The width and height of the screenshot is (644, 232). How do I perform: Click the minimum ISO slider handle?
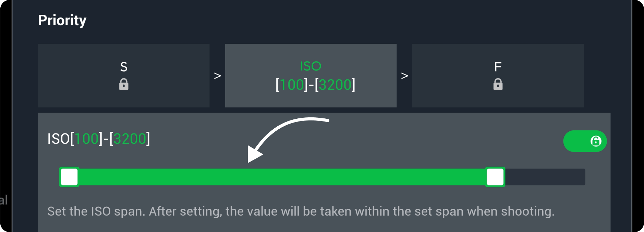pyautogui.click(x=69, y=177)
